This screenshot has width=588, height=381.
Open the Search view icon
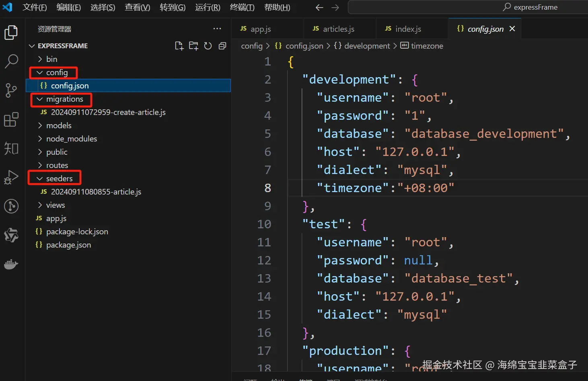[11, 61]
